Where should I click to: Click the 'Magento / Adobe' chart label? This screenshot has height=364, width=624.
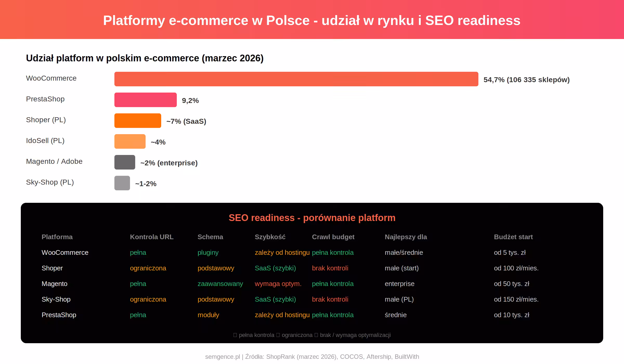(x=54, y=161)
